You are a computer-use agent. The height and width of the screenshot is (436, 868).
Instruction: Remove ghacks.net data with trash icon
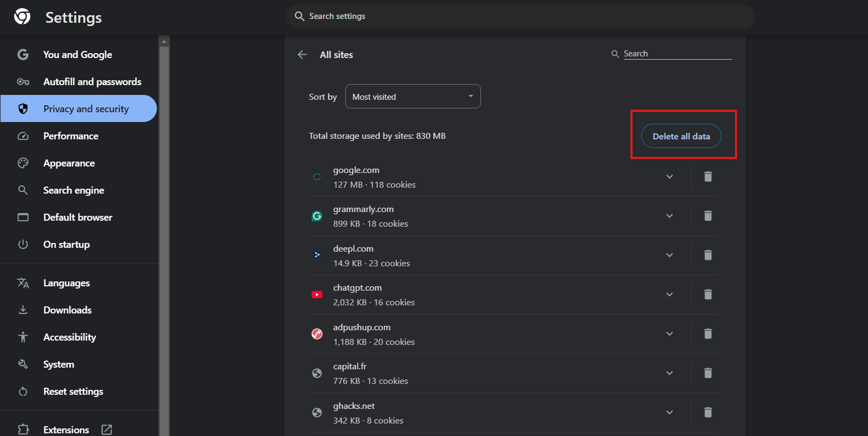pyautogui.click(x=708, y=413)
